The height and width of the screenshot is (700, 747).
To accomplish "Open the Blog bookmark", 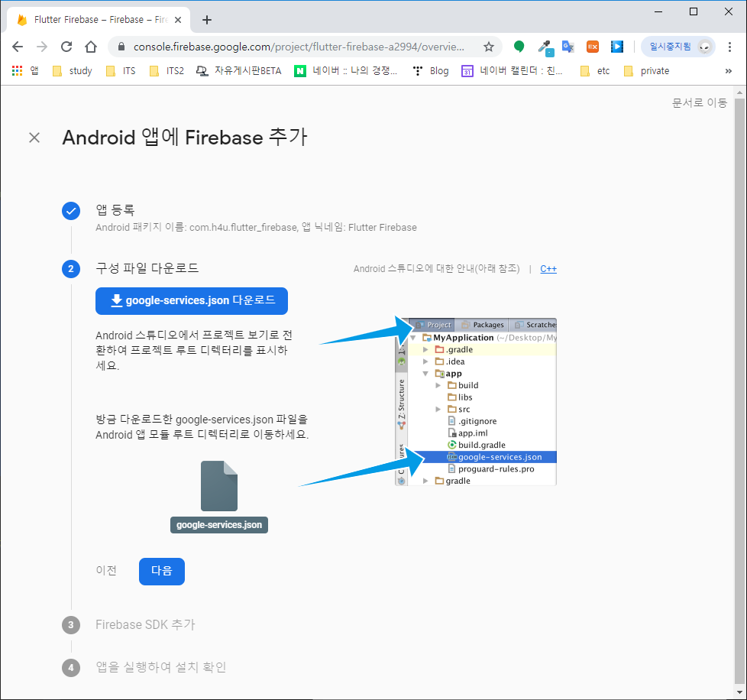I will pos(431,71).
